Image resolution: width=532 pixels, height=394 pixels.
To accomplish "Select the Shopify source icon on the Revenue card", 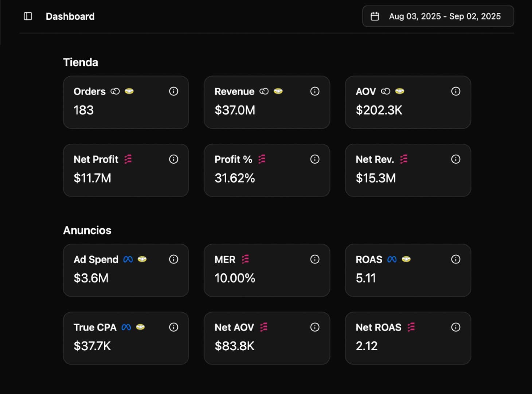I will tap(278, 92).
